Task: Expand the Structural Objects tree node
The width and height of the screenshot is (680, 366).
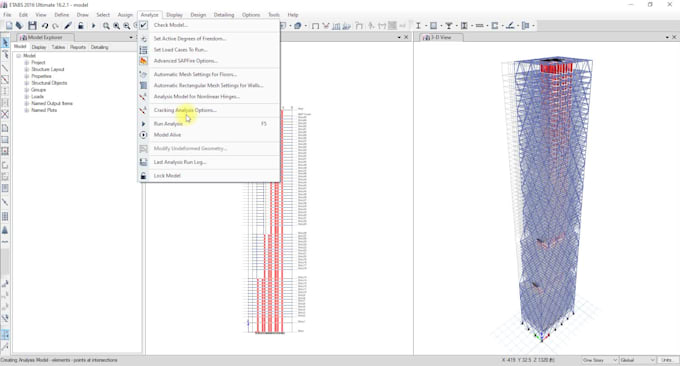Action: (26, 83)
